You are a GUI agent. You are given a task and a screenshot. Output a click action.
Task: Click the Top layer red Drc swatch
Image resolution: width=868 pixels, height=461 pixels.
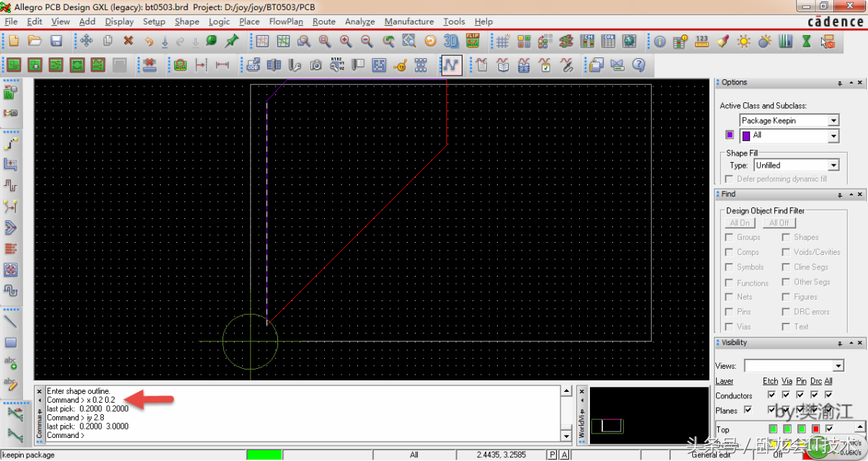pyautogui.click(x=815, y=429)
